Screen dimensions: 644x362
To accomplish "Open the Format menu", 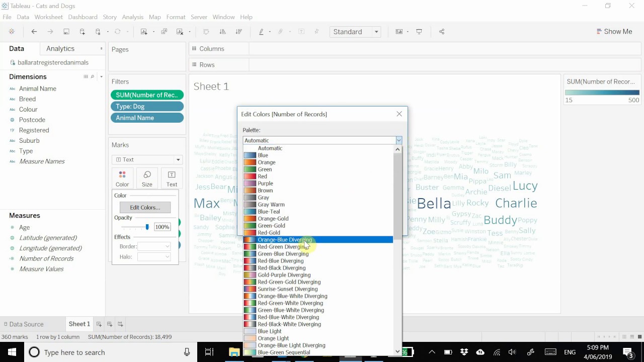I will pyautogui.click(x=176, y=17).
